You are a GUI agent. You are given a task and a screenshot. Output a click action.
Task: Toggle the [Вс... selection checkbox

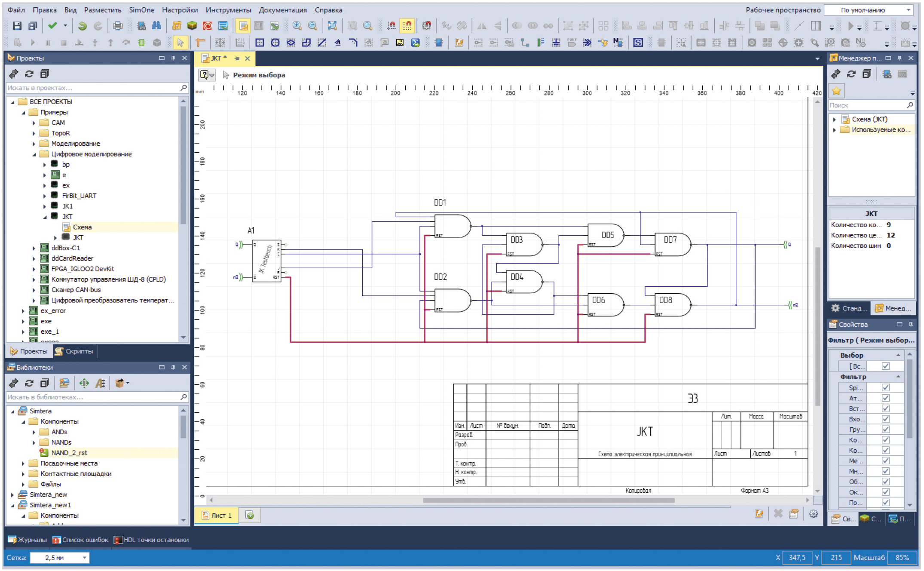tap(885, 366)
